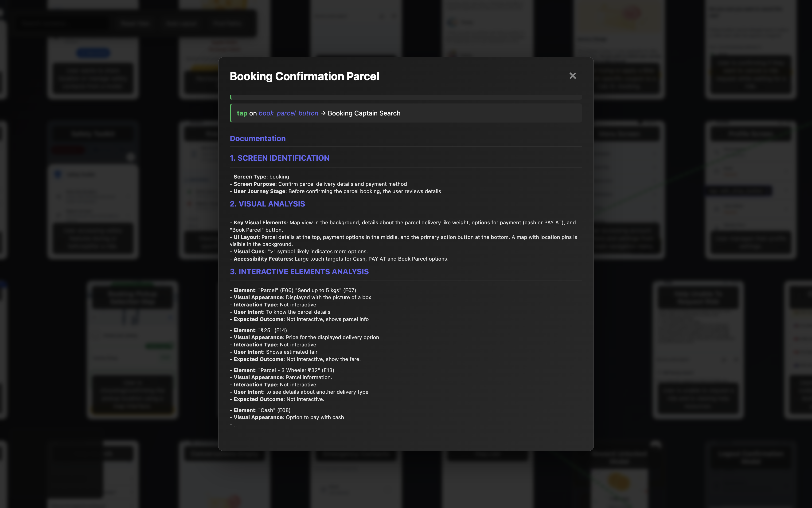812x508 pixels.
Task: Click the '3. INTERACTIVE ELEMENTS ANALYSIS' heading
Action: 299,271
